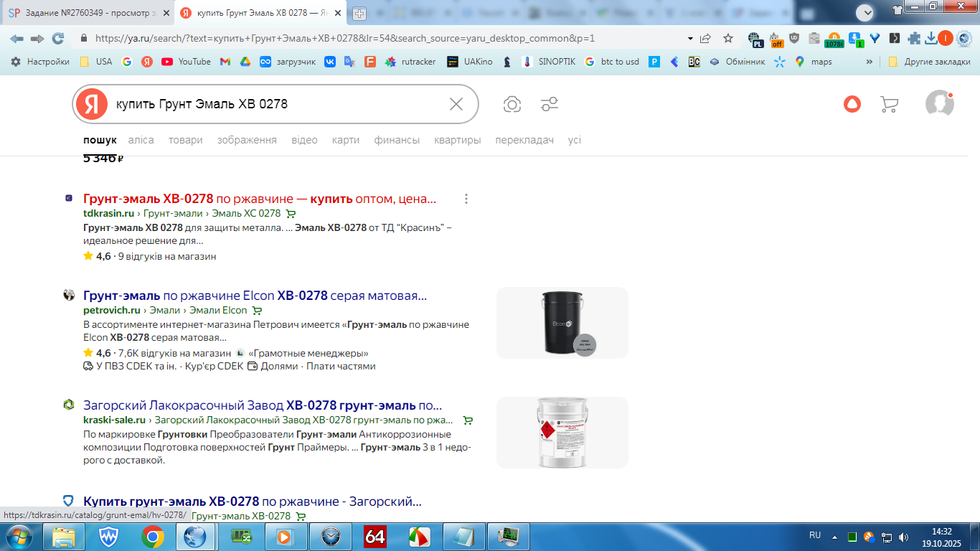980x551 pixels.
Task: Open the Extensions puzzle piece menu
Action: tap(914, 39)
